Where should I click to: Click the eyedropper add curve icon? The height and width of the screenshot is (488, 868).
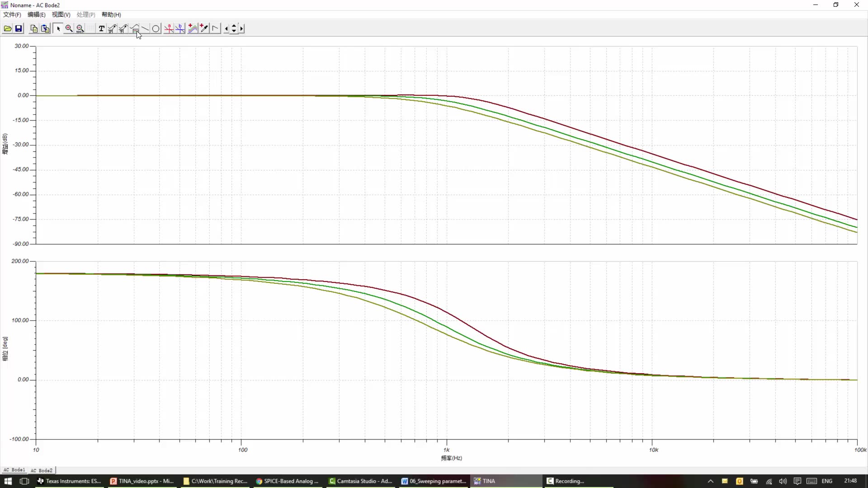coord(204,28)
